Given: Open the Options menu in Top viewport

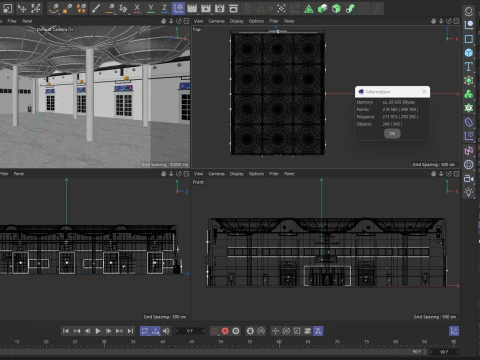Looking at the screenshot, I should pos(256,21).
